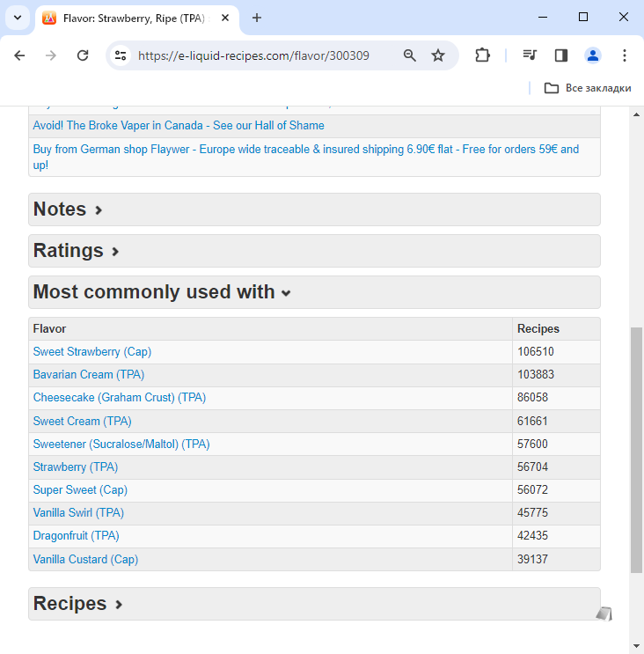The width and height of the screenshot is (644, 654).
Task: Select the recipe count 45775
Action: click(x=532, y=512)
